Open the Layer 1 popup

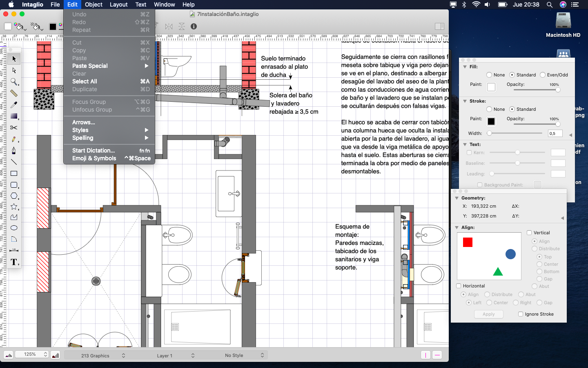(x=176, y=355)
